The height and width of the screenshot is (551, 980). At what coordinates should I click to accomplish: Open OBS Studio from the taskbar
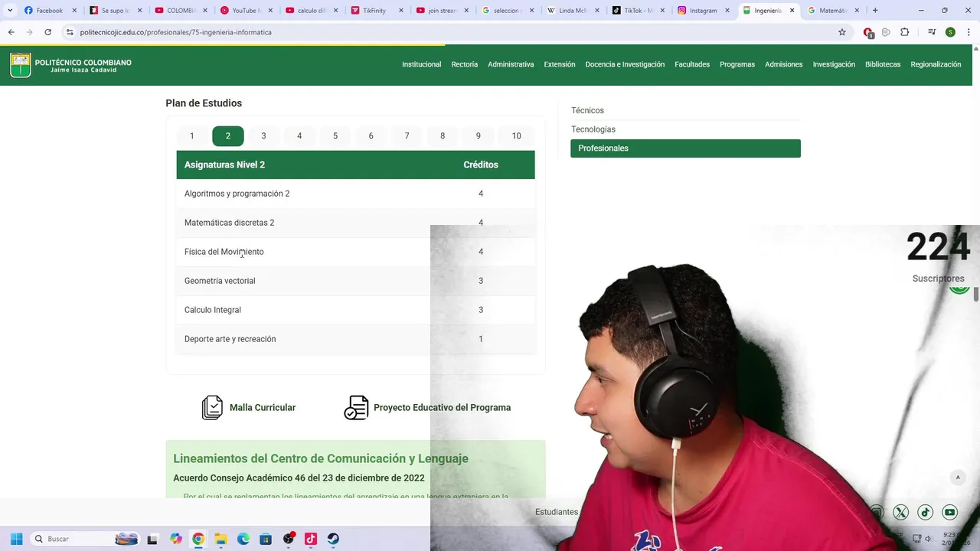click(x=289, y=539)
